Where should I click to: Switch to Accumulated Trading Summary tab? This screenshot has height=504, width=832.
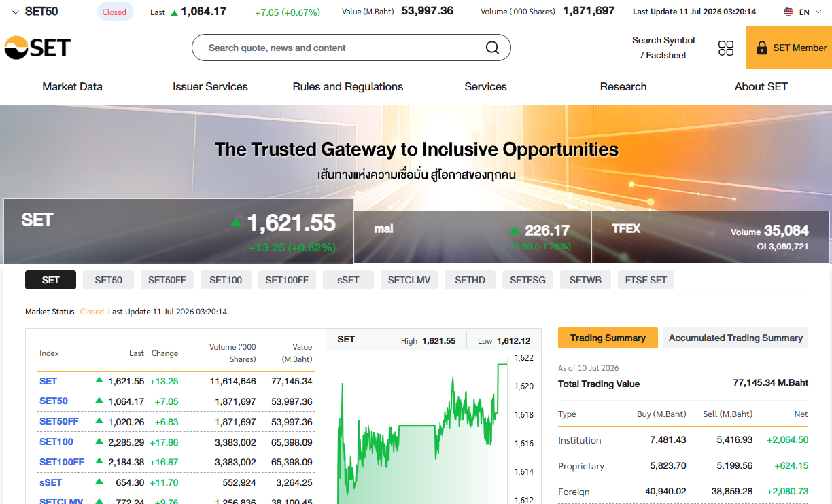(x=735, y=338)
